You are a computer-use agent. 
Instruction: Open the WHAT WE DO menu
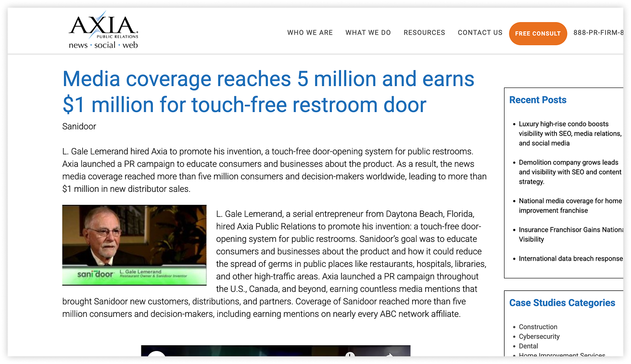click(x=368, y=33)
